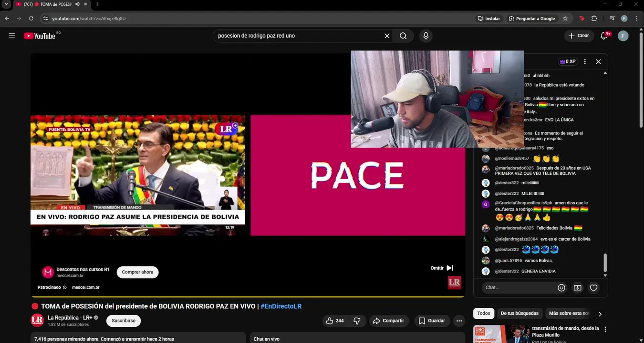This screenshot has height=343, width=644.
Task: Close the live chat panel
Action: coord(598,61)
